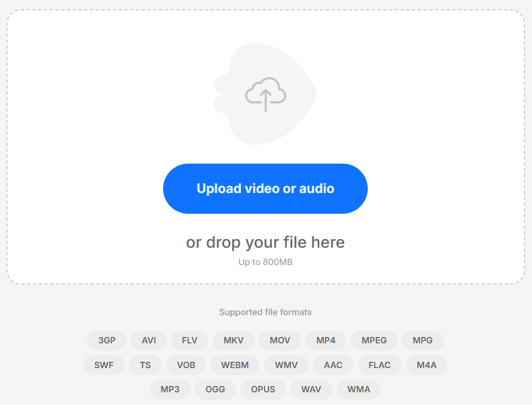Screen dimensions: 532x405
Task: Click the VOB format chip
Action: point(186,365)
